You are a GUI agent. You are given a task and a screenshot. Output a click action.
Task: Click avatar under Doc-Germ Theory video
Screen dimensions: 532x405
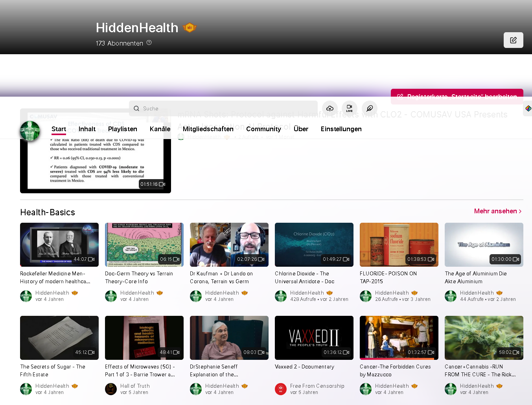[x=111, y=296]
